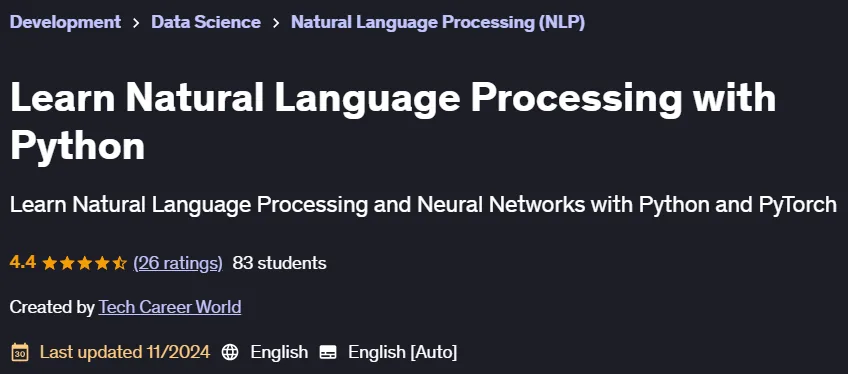Click the Last updated 11/2024 text

[x=125, y=352]
